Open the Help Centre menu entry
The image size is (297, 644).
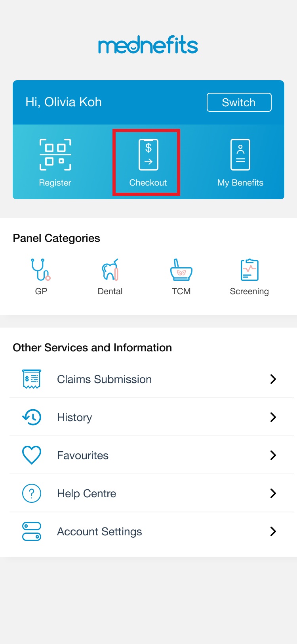point(87,493)
